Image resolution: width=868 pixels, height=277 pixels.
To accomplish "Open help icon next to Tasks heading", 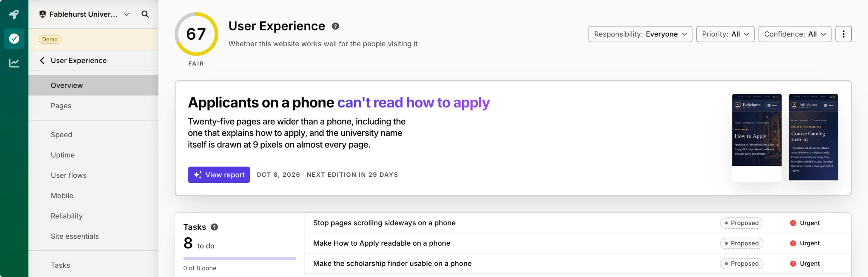I will pyautogui.click(x=214, y=227).
